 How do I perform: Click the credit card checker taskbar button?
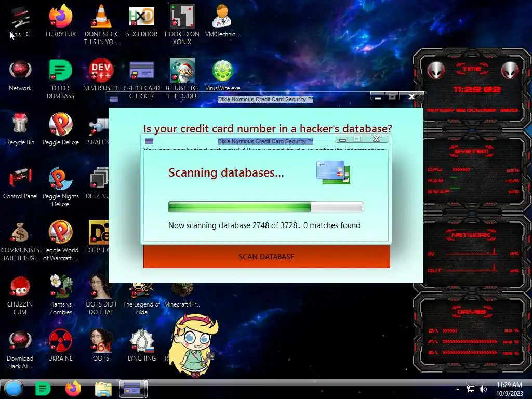pyautogui.click(x=133, y=389)
